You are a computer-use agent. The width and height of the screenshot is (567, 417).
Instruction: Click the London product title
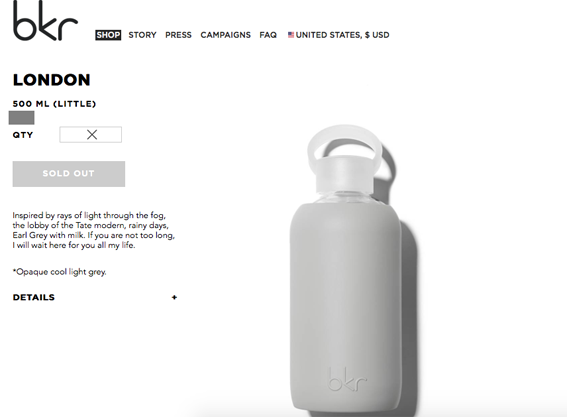click(51, 80)
